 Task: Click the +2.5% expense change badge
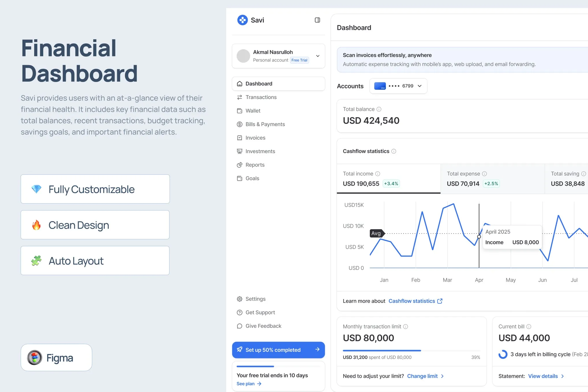tap(491, 184)
